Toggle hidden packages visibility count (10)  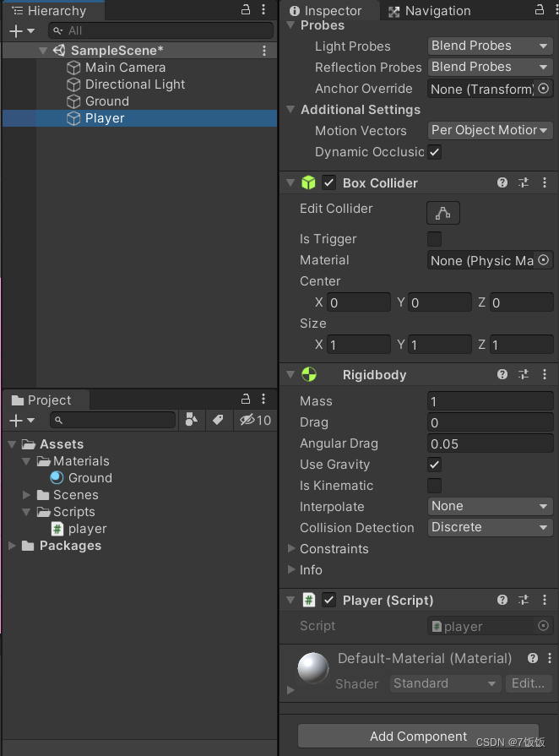pos(255,420)
